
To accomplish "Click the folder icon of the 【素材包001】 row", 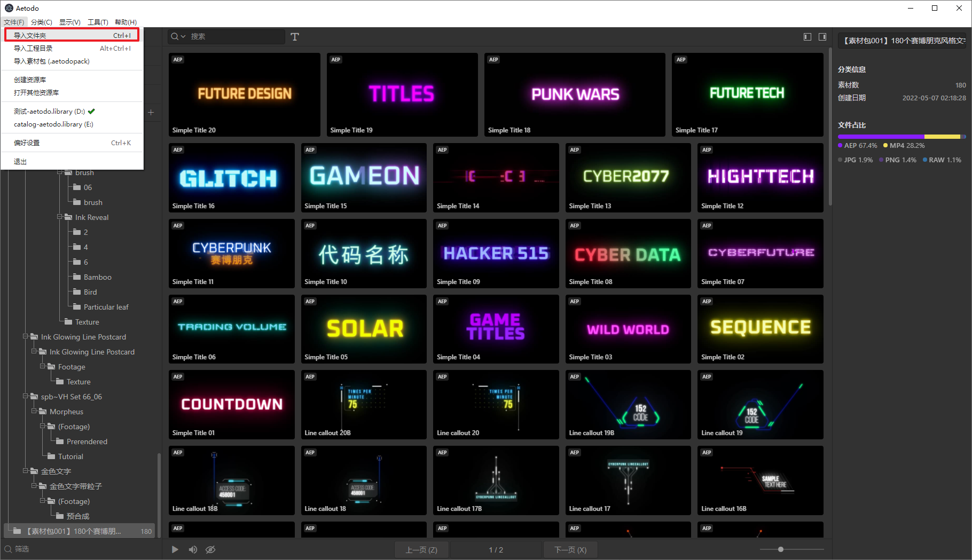I will pos(17,531).
